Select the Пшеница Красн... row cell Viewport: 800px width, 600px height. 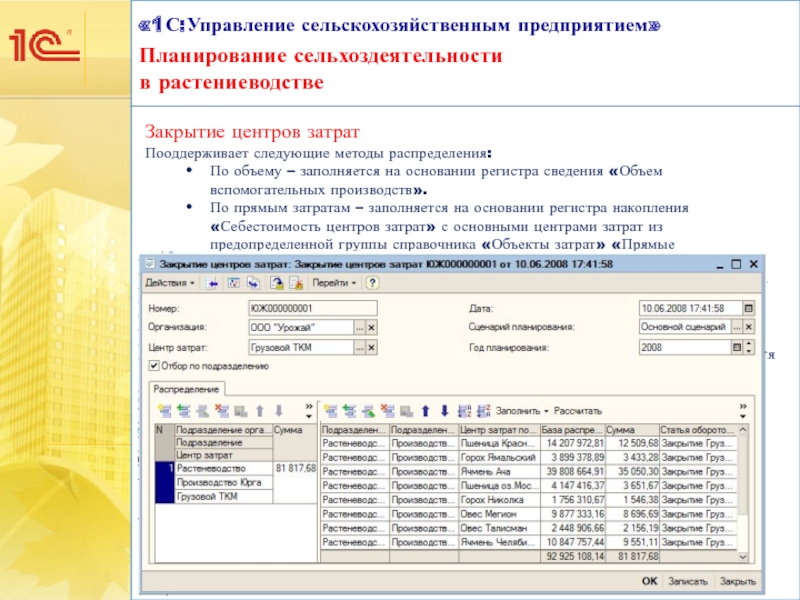pyautogui.click(x=499, y=443)
